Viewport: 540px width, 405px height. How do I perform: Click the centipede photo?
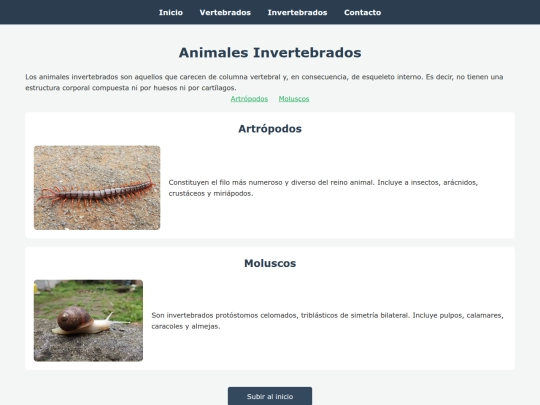pyautogui.click(x=97, y=188)
